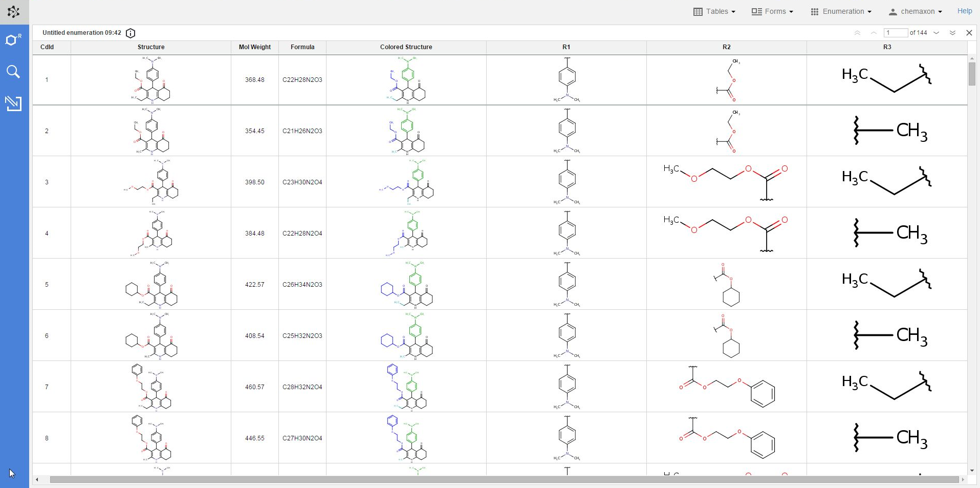Image resolution: width=980 pixels, height=488 pixels.
Task: Click the Mol Weight column header
Action: coord(254,47)
